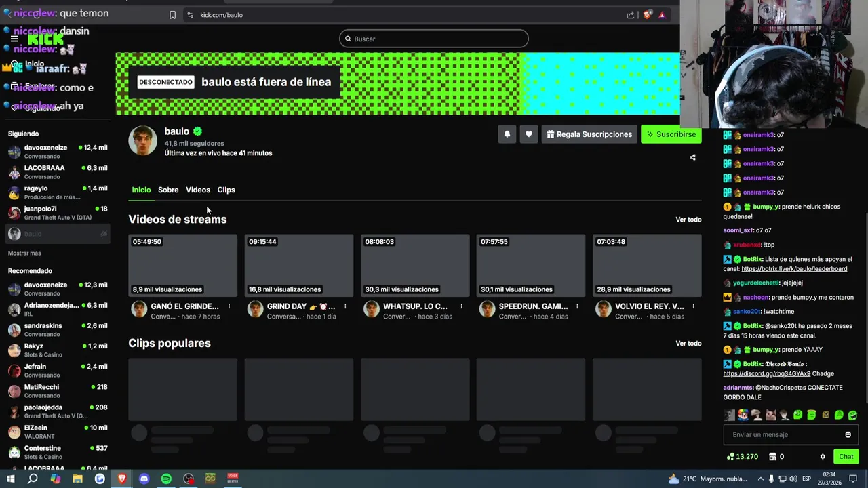Click baulo's profile avatar
The width and height of the screenshot is (868, 488).
point(142,141)
